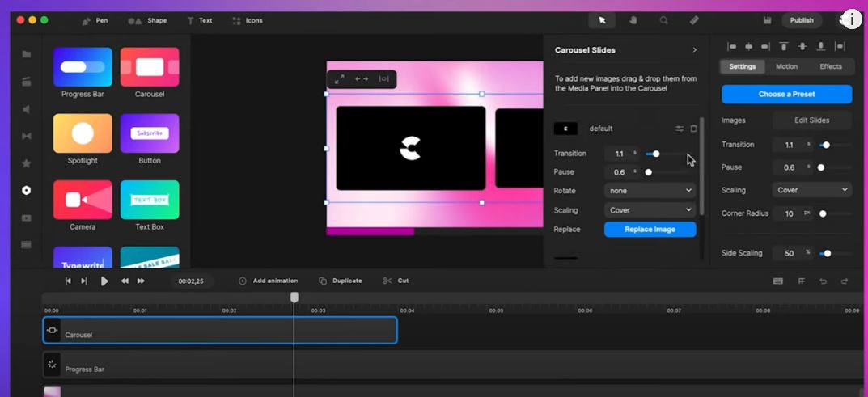The image size is (868, 397).
Task: Select the hand pan tool
Action: [x=633, y=20]
